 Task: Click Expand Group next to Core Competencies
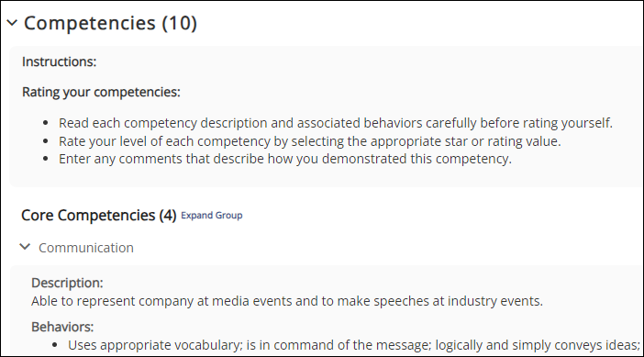212,216
